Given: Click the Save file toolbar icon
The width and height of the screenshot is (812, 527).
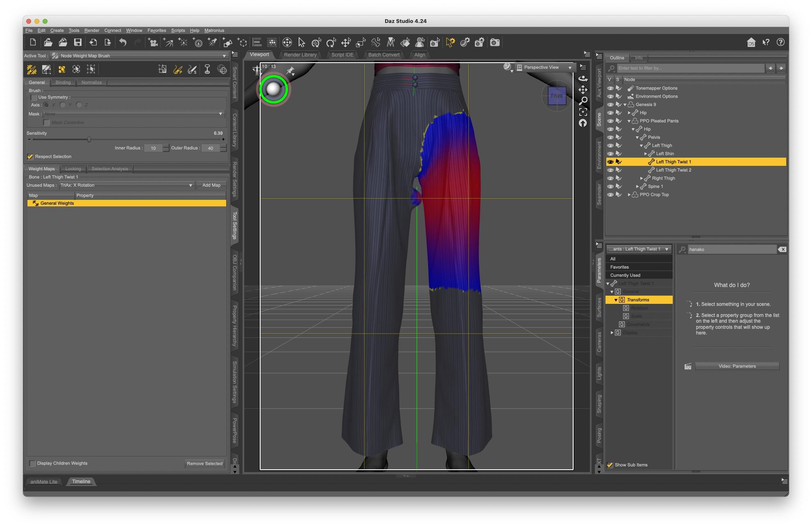Looking at the screenshot, I should (77, 42).
